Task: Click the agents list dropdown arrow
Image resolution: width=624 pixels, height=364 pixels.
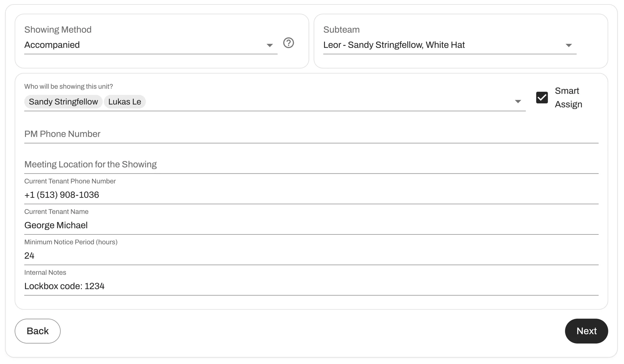Action: [x=517, y=102]
